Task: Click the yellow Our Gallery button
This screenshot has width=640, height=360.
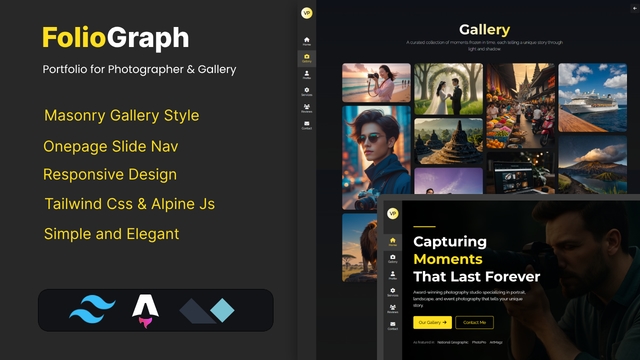Action: 432,322
